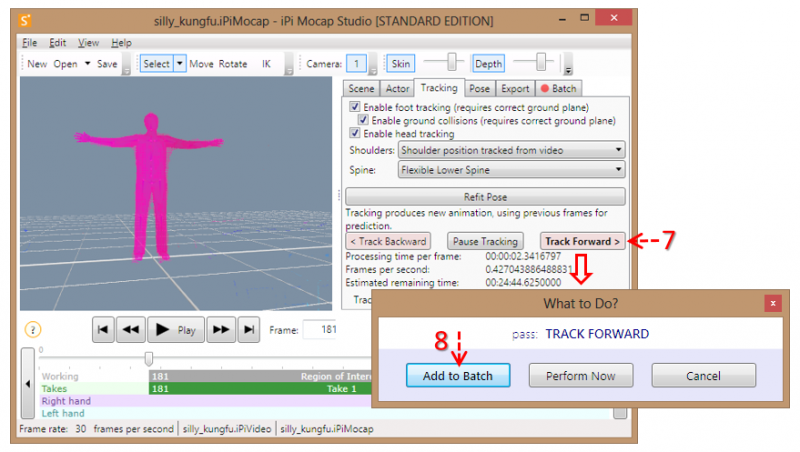Expand the Open button dropdown arrow

click(88, 64)
